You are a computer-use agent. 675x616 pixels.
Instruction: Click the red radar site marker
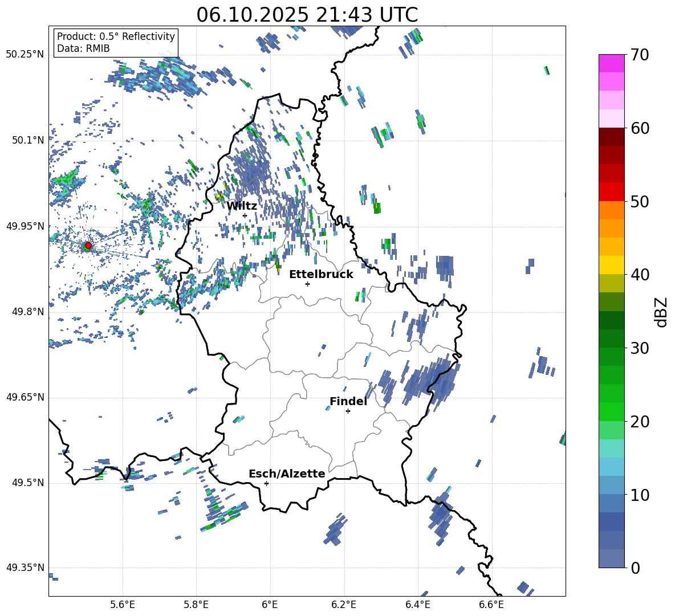point(88,246)
